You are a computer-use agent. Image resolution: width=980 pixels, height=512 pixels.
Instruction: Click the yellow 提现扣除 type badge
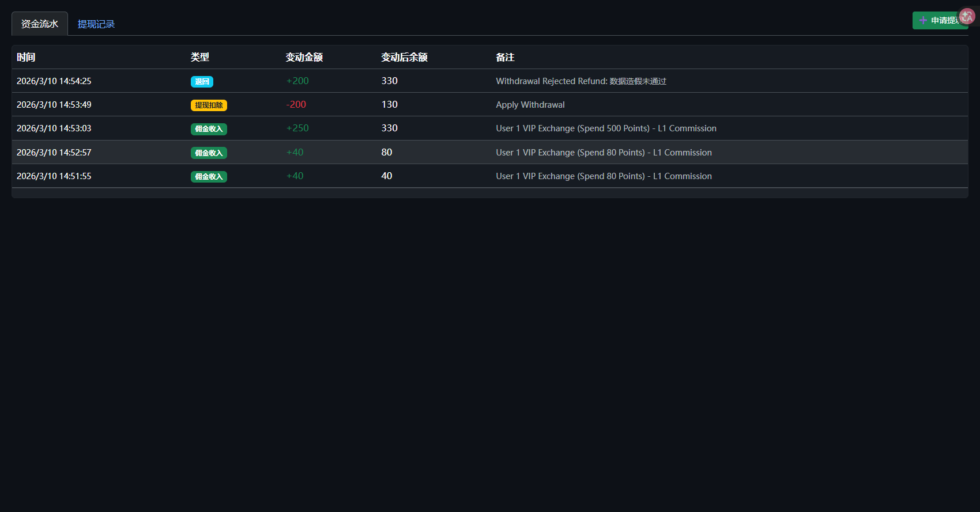tap(209, 105)
